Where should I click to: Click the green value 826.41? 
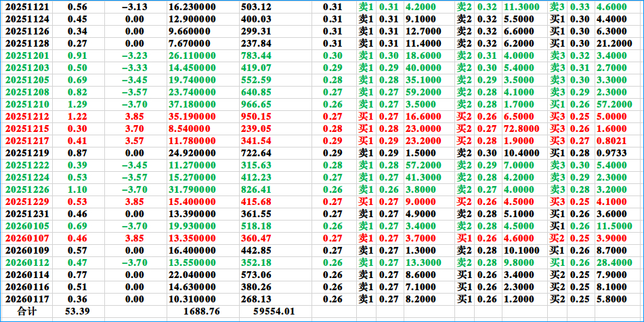tap(257, 189)
